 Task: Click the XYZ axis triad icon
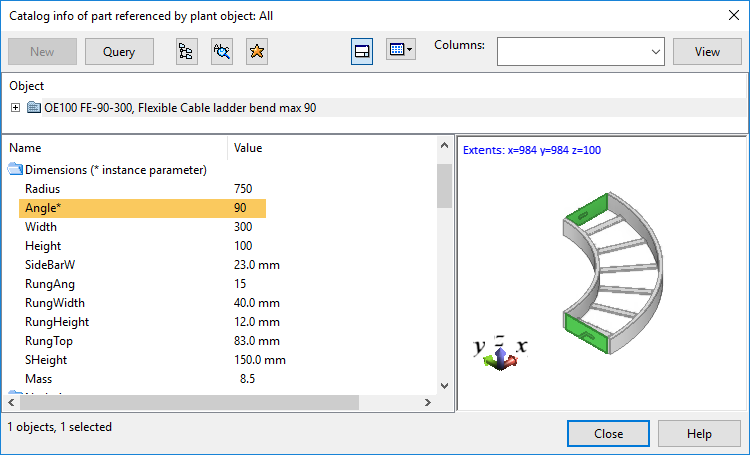tap(500, 352)
